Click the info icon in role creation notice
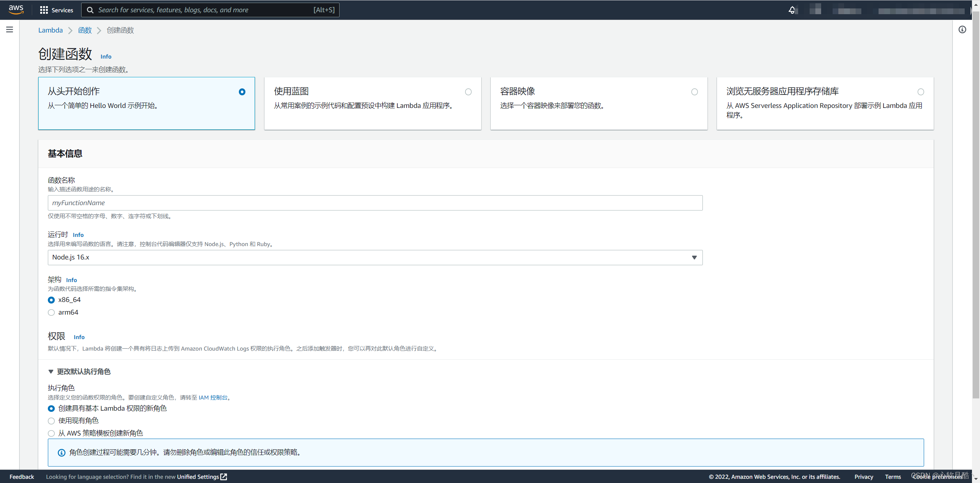Screen dimensions: 980x483 coord(61,452)
